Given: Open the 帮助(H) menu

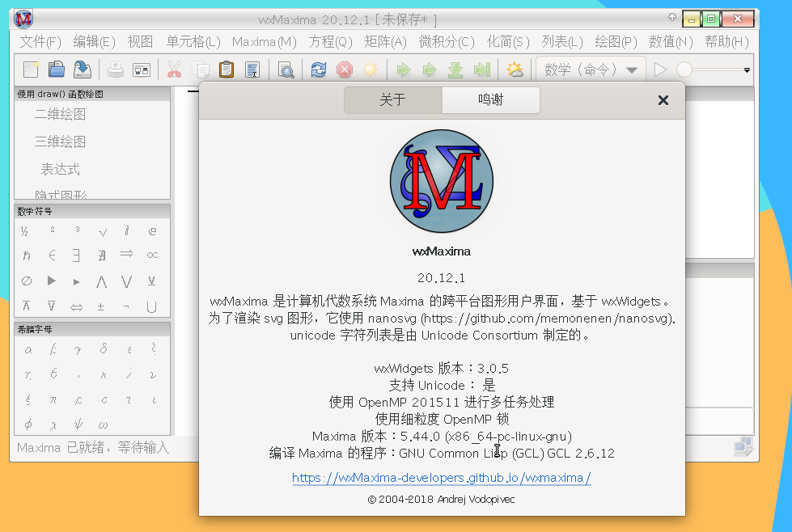Looking at the screenshot, I should 726,41.
